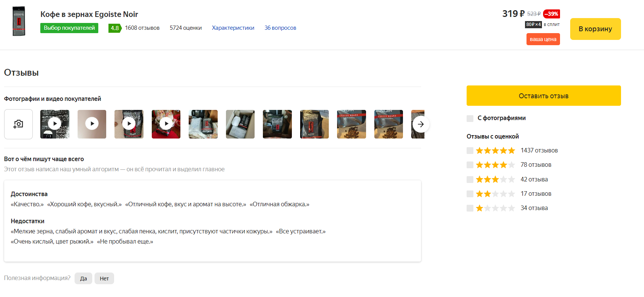Filter by three-star reviews checkbox
The image size is (644, 297).
(470, 180)
